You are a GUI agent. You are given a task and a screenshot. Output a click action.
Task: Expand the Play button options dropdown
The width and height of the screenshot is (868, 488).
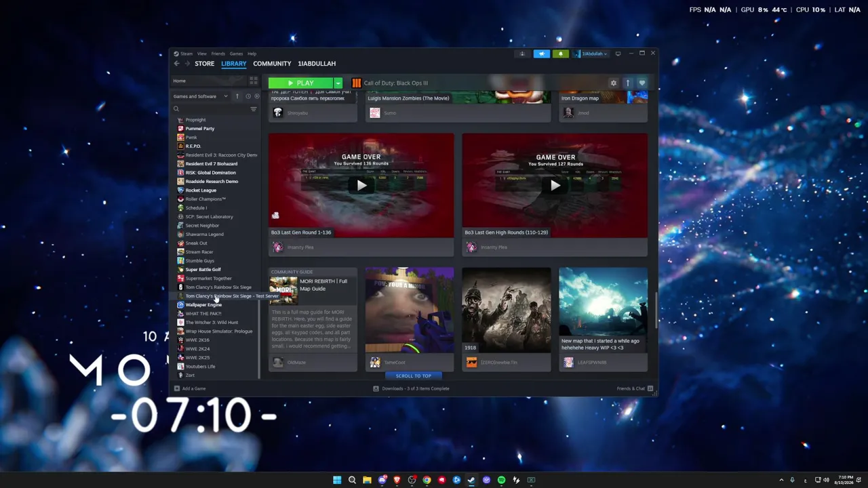pyautogui.click(x=338, y=83)
